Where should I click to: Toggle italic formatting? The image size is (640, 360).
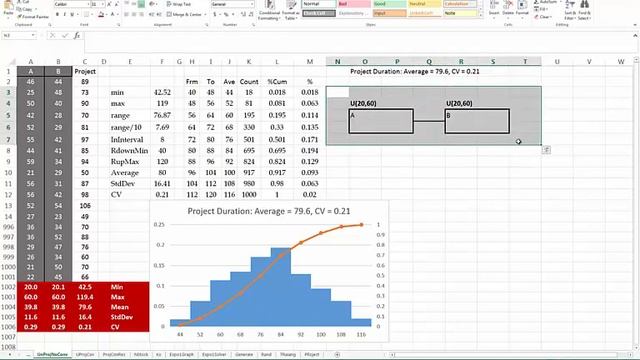coord(64,15)
